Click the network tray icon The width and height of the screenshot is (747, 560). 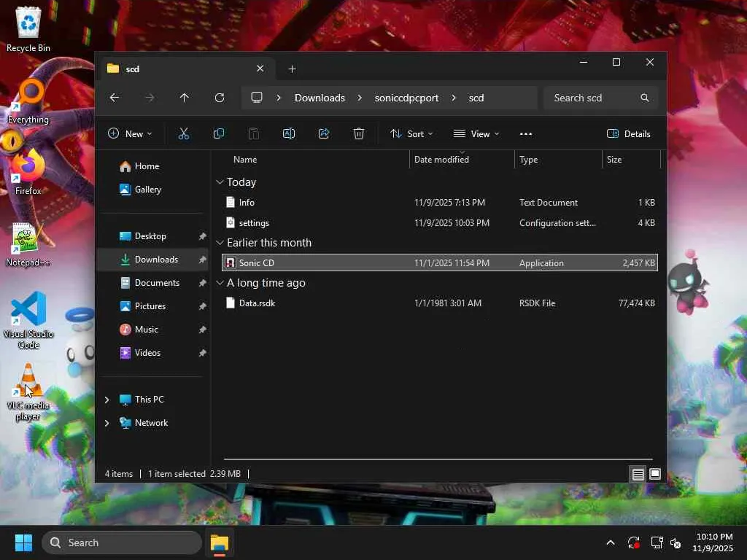pyautogui.click(x=657, y=542)
